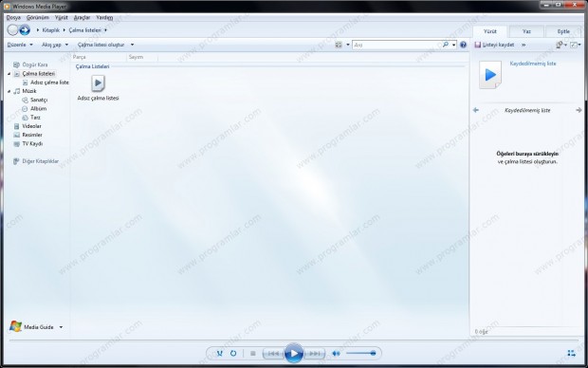Open the Dosya menu
Viewport: 588px width, 368px height.
(13, 18)
